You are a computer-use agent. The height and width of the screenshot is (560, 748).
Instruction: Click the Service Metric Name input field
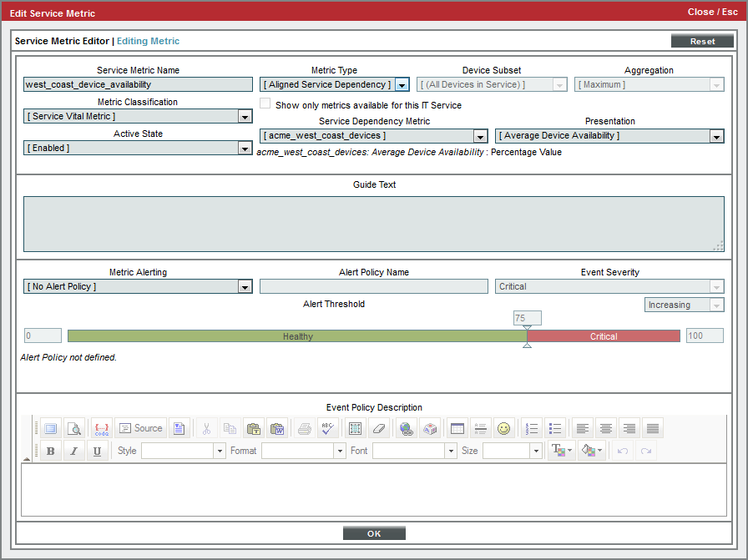138,84
